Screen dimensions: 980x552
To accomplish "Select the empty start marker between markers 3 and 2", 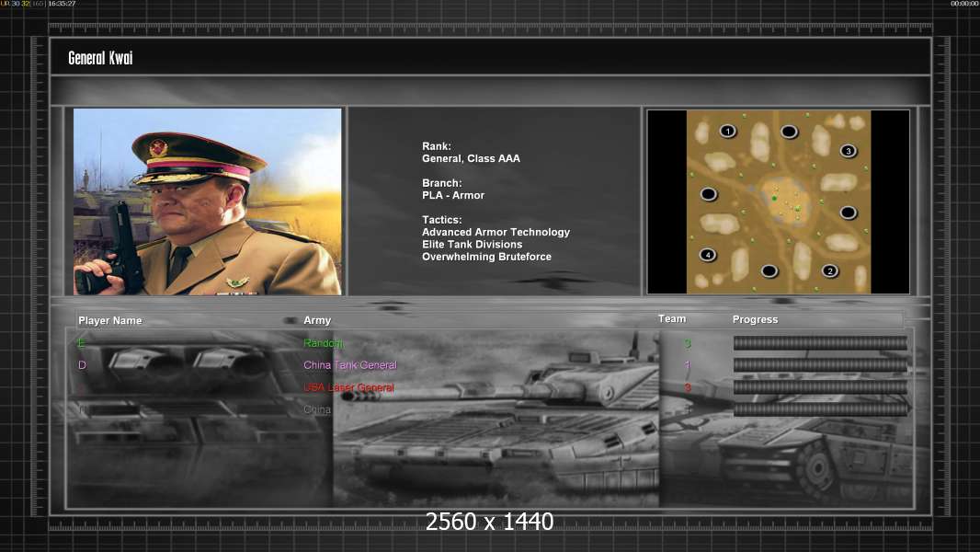I will click(849, 213).
